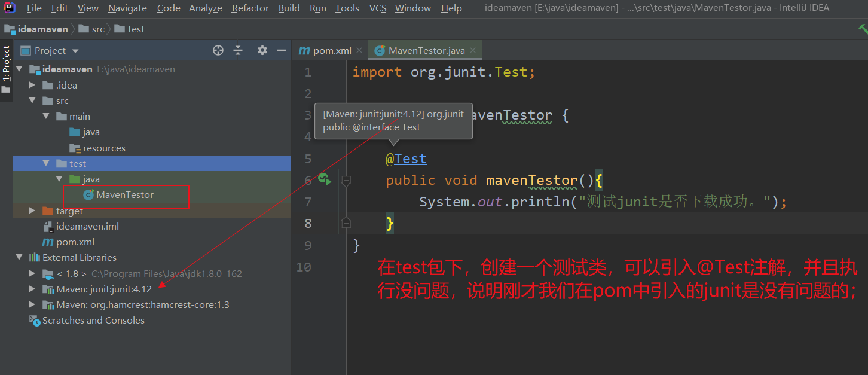Image resolution: width=868 pixels, height=375 pixels.
Task: Open the Build menu
Action: (x=289, y=8)
